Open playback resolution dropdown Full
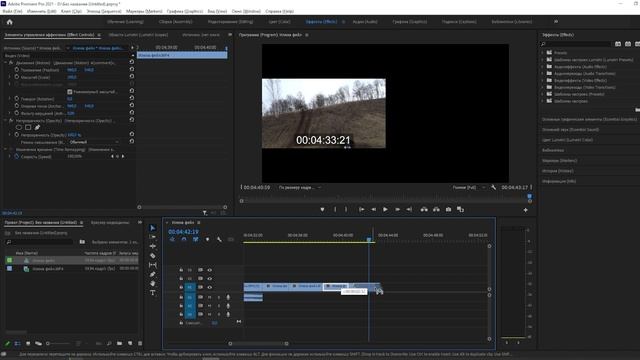 468,187
